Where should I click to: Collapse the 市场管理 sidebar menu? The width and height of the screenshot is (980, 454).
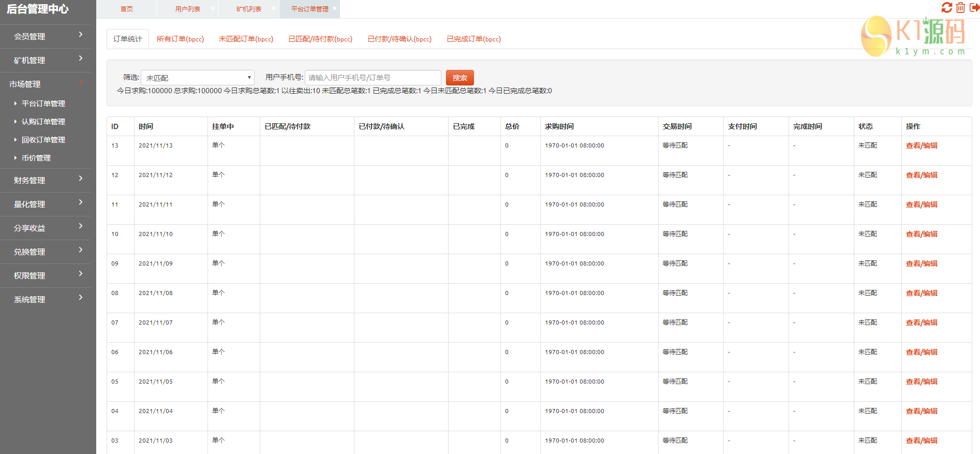click(45, 84)
